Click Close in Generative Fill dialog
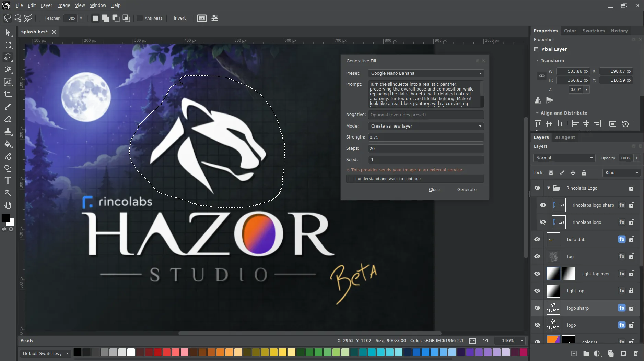Viewport: 644px width, 361px height. pyautogui.click(x=434, y=190)
